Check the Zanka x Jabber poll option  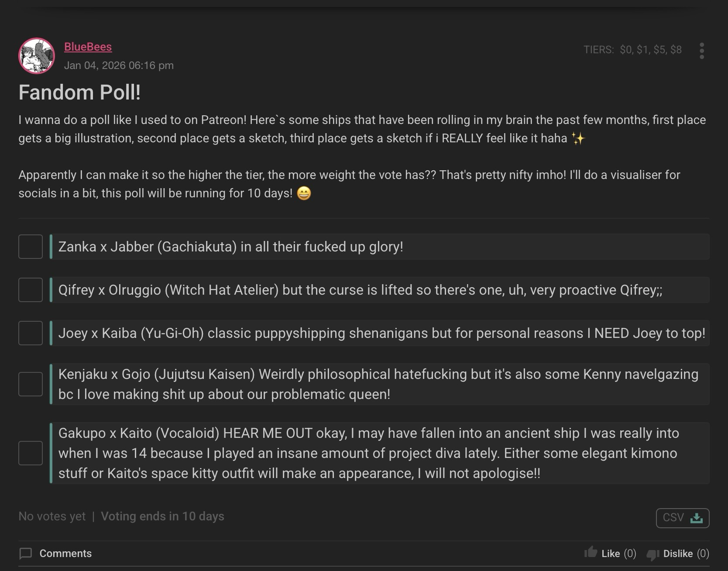point(31,247)
